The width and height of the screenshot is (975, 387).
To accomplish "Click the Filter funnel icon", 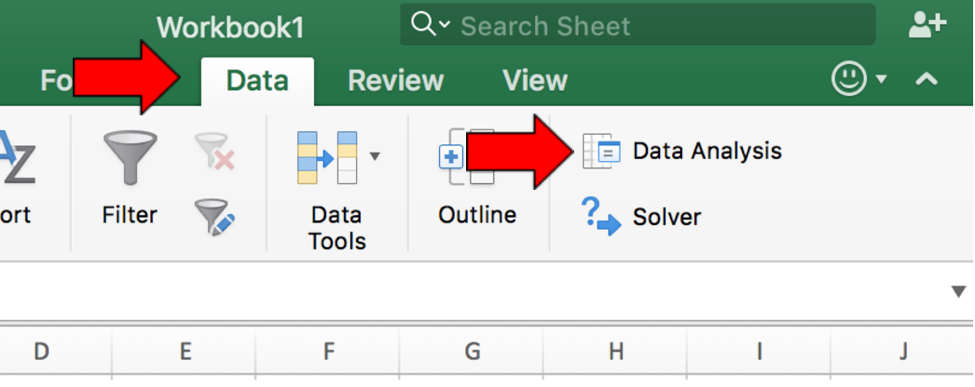I will point(130,158).
